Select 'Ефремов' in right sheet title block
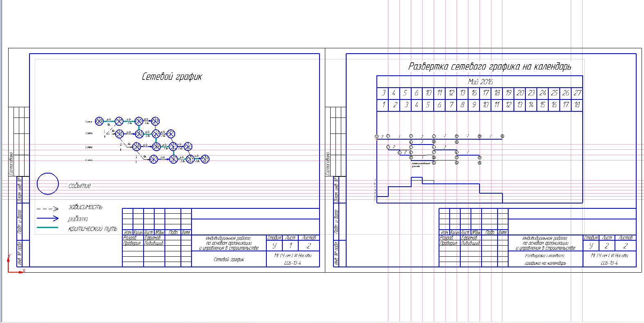 click(x=469, y=238)
